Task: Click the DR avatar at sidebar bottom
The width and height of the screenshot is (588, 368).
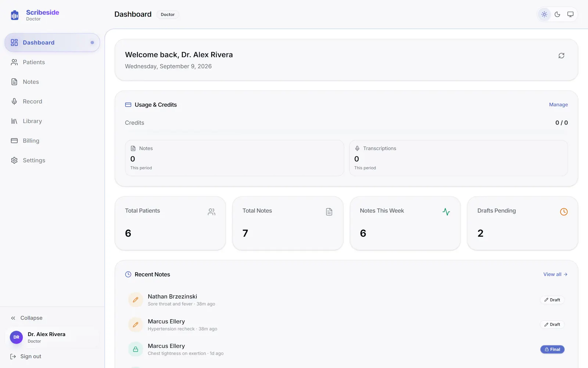Action: [x=16, y=337]
